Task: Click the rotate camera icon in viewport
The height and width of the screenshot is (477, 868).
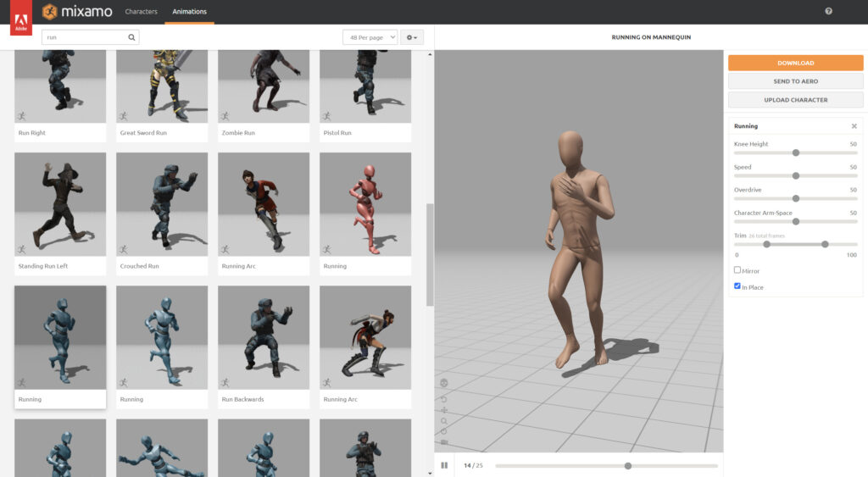Action: click(x=443, y=399)
